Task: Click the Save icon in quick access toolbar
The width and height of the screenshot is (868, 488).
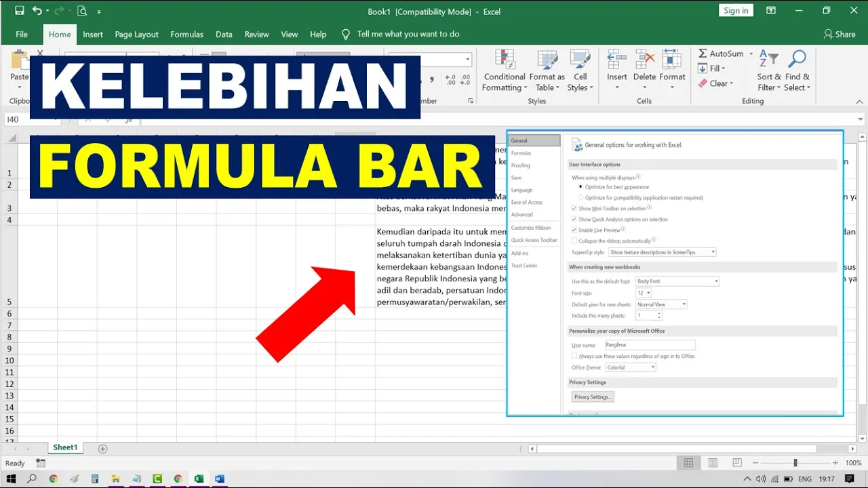Action: click(19, 11)
